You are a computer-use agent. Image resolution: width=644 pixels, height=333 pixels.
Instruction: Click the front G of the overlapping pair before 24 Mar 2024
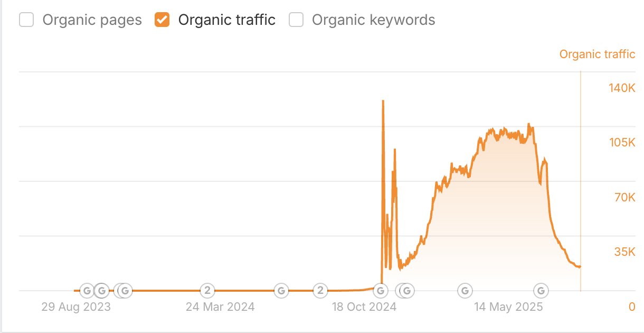coord(126,290)
